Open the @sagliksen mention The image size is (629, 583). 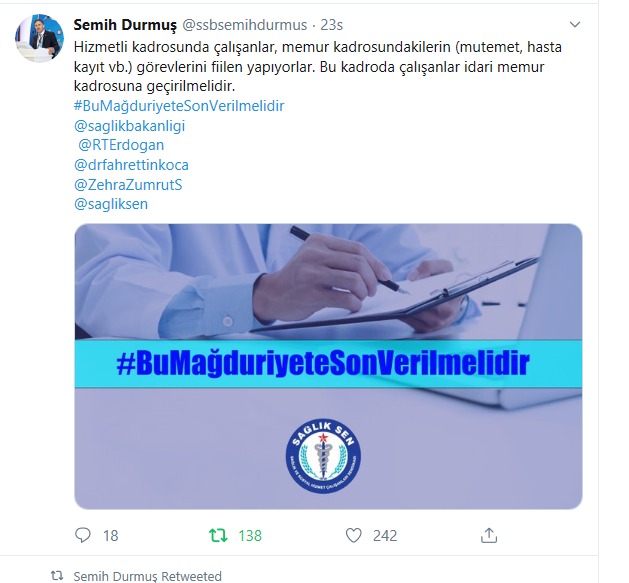[x=111, y=204]
